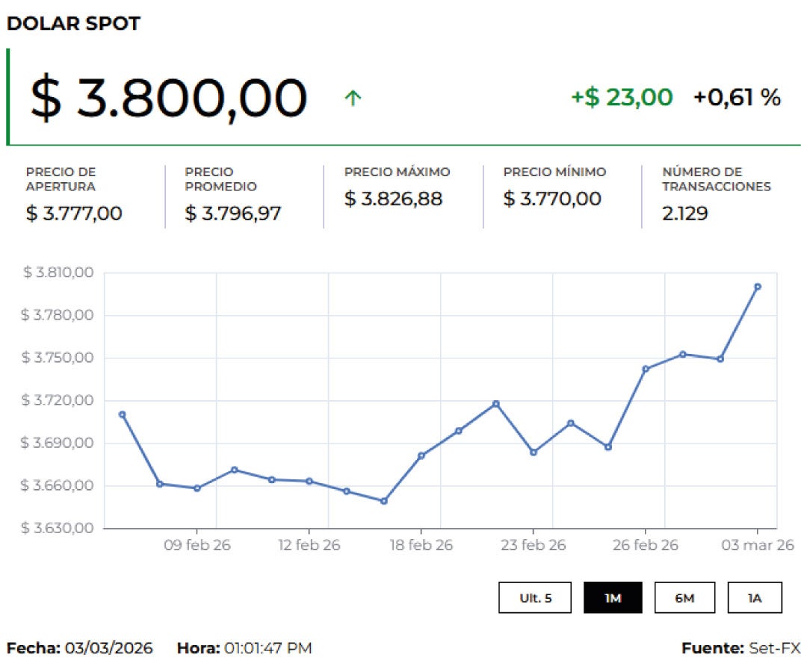Select the 1M time range
807x672 pixels.
(613, 597)
